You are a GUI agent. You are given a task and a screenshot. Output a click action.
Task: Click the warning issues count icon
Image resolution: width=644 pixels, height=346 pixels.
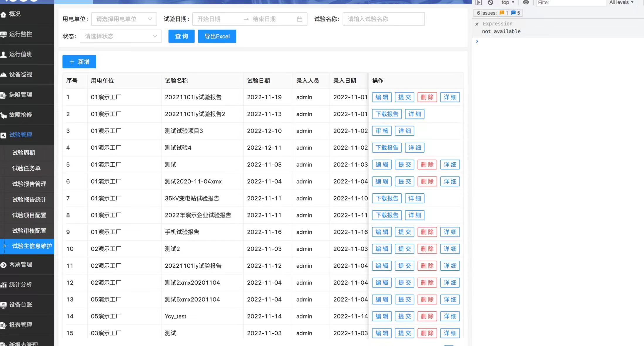(502, 13)
